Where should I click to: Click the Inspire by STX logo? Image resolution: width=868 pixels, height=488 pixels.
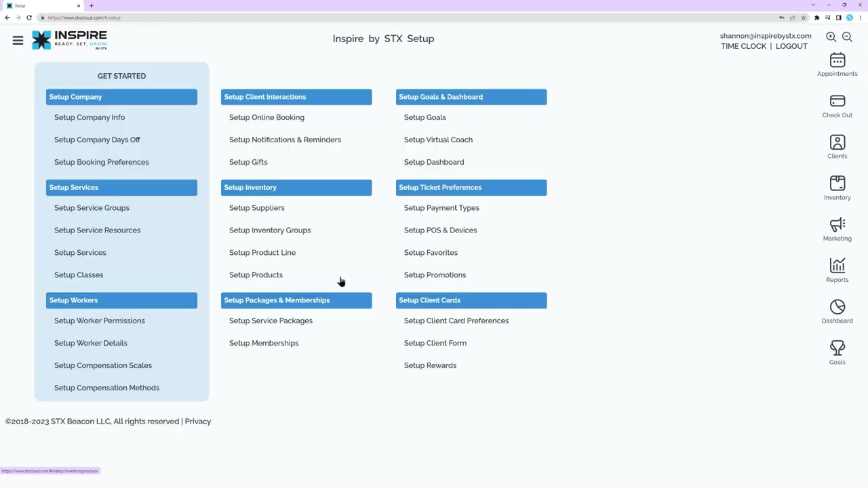point(70,40)
